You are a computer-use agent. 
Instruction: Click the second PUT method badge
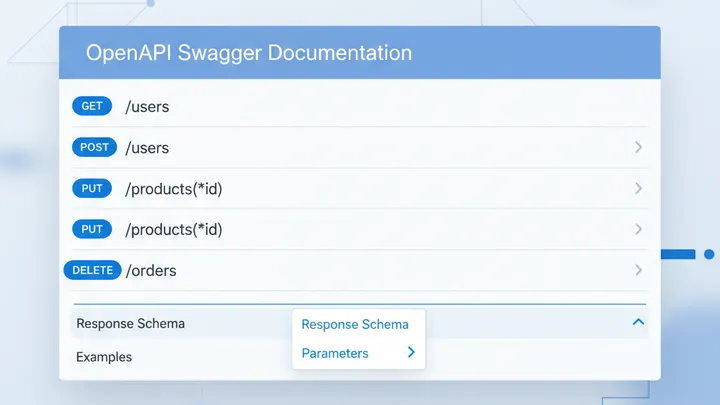[93, 229]
